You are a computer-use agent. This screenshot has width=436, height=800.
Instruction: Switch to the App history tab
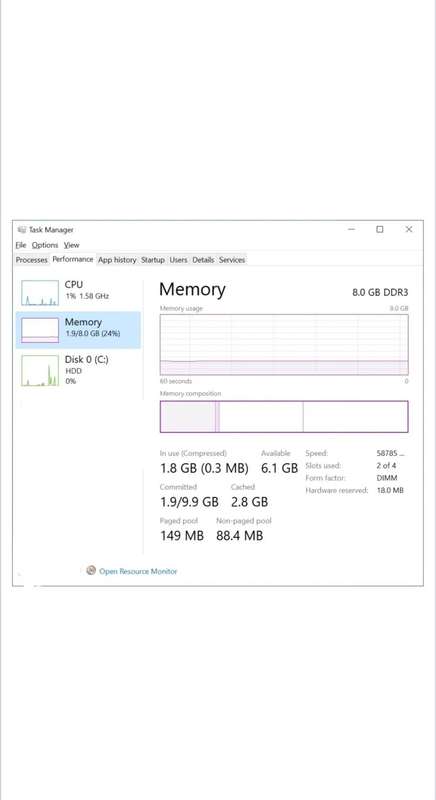point(117,260)
